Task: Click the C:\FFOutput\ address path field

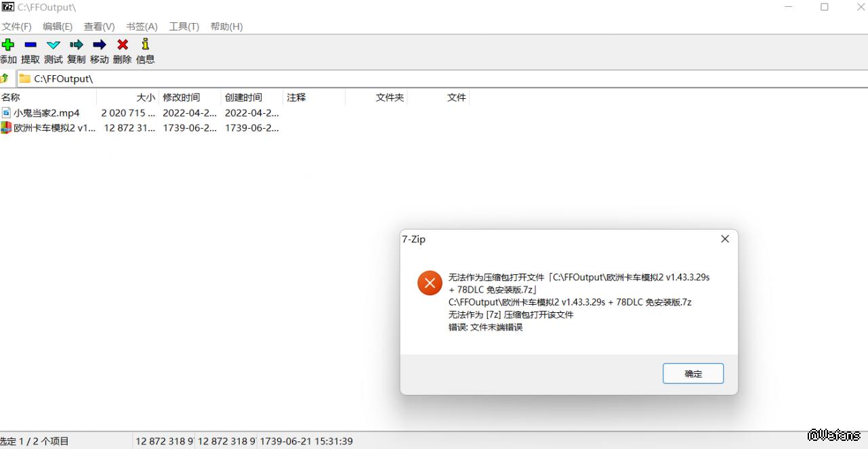Action: [442, 79]
